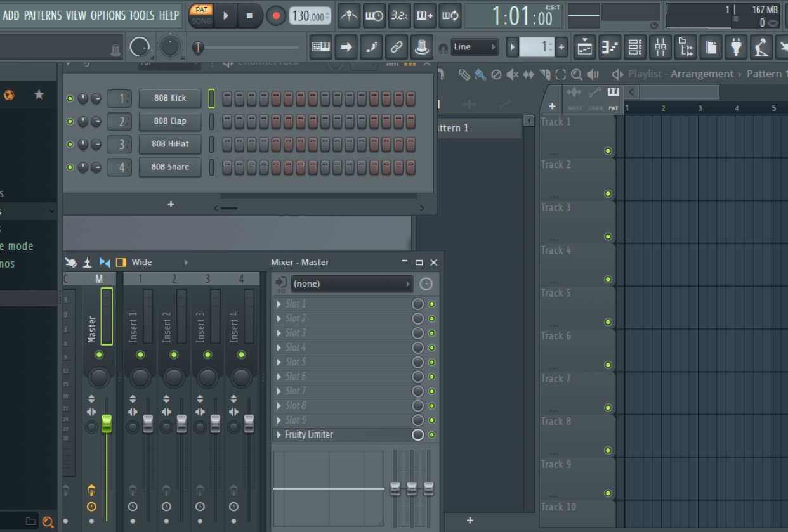Toggle first step of 808 Kick
The width and height of the screenshot is (788, 532).
[227, 98]
